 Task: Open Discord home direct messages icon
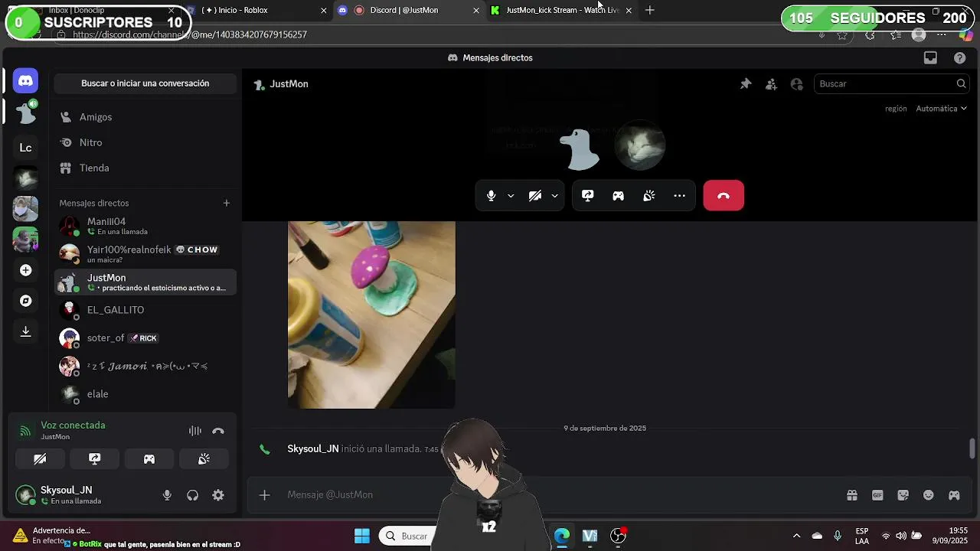pyautogui.click(x=25, y=80)
